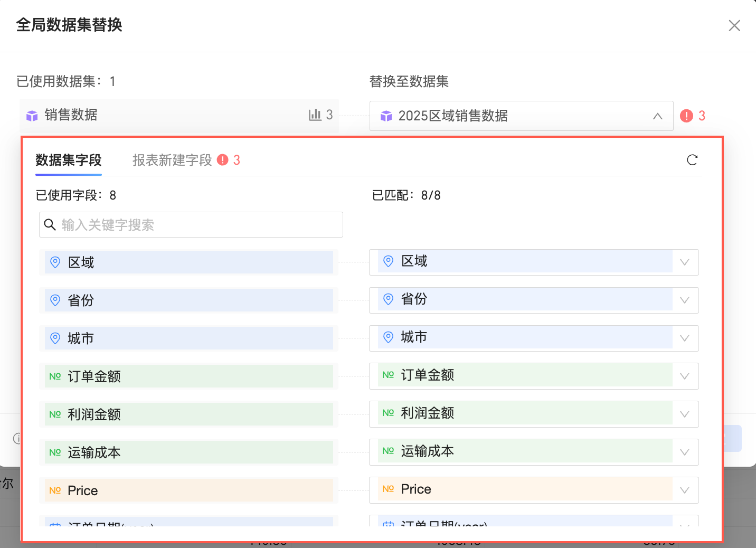
Task: Click the warning icon on 报表新建字段 tab
Action: 223,159
